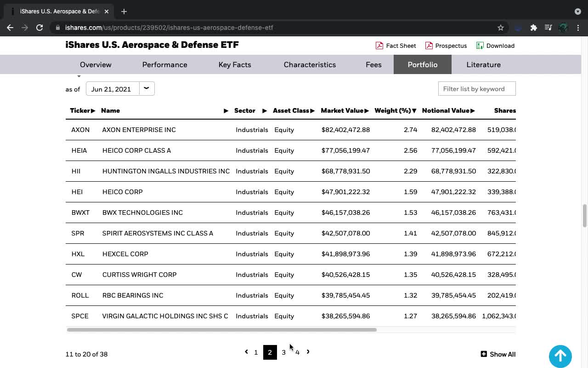Viewport: 588px width, 368px height.
Task: Go to previous page of holdings
Action: click(x=246, y=352)
